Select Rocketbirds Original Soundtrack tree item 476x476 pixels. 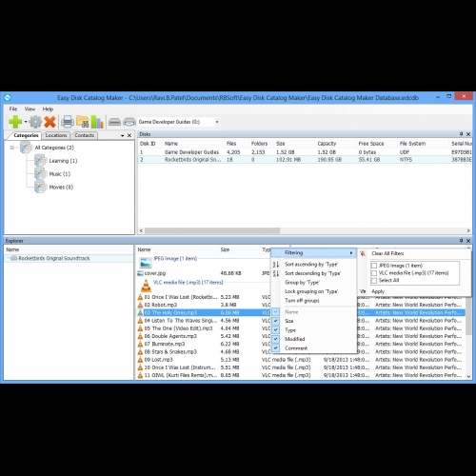click(54, 258)
